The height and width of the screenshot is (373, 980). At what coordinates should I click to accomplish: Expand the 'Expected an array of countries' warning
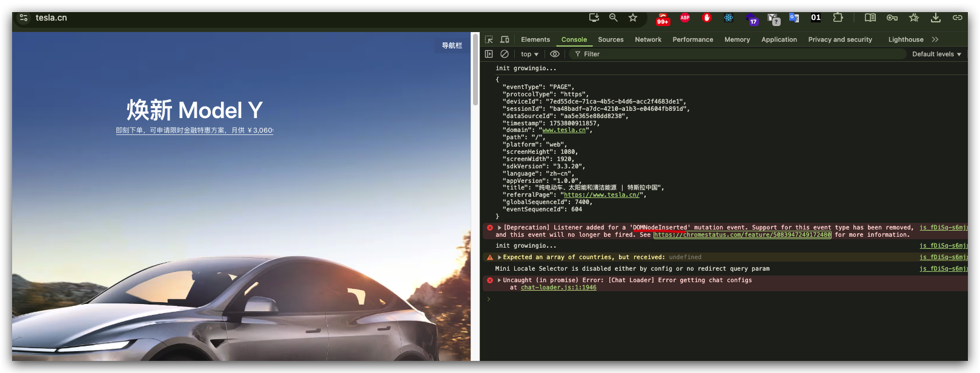[x=499, y=257]
